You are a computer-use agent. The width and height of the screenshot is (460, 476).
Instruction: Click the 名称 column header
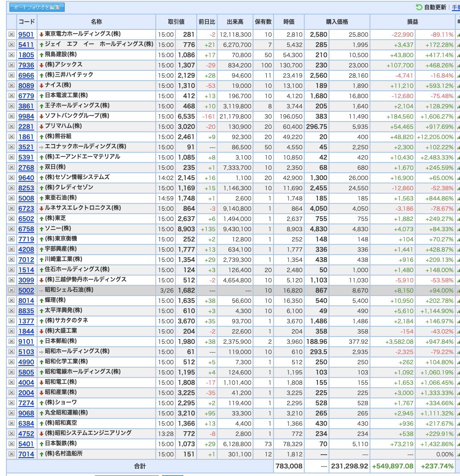[x=96, y=22]
